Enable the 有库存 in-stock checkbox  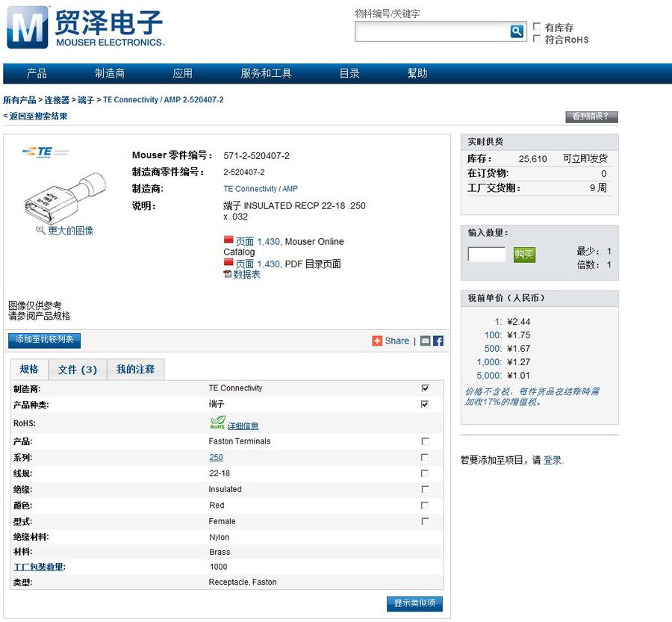(537, 27)
